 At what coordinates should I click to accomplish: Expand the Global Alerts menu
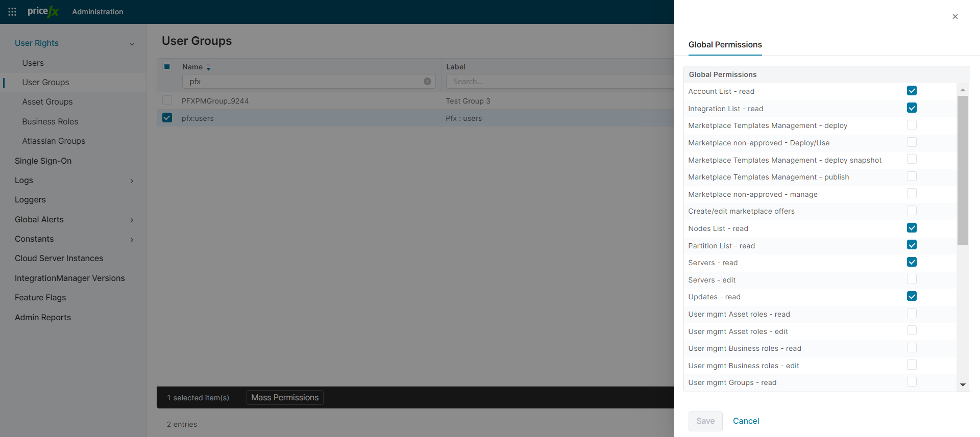tap(132, 220)
